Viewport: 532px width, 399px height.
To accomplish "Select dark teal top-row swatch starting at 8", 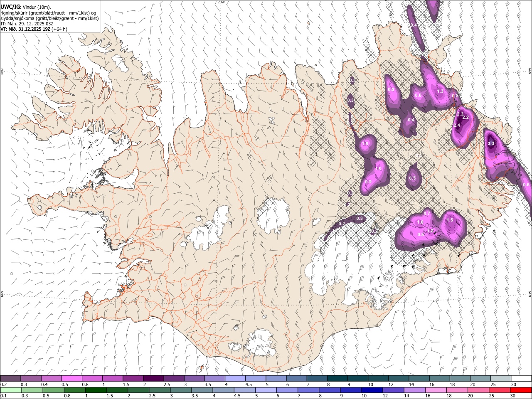I will [x=337, y=378].
